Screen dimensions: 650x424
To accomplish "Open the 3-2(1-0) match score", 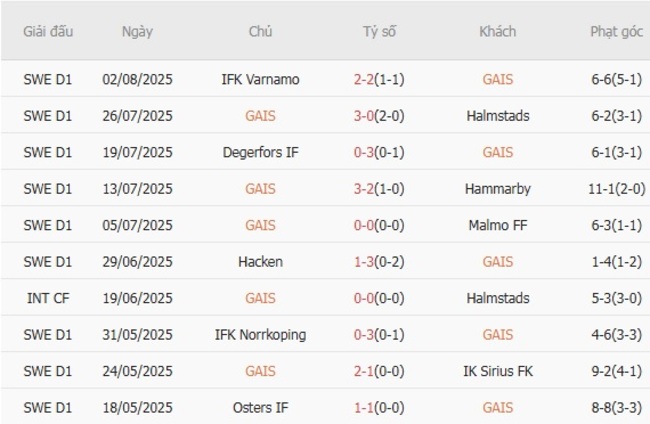I will click(379, 188).
